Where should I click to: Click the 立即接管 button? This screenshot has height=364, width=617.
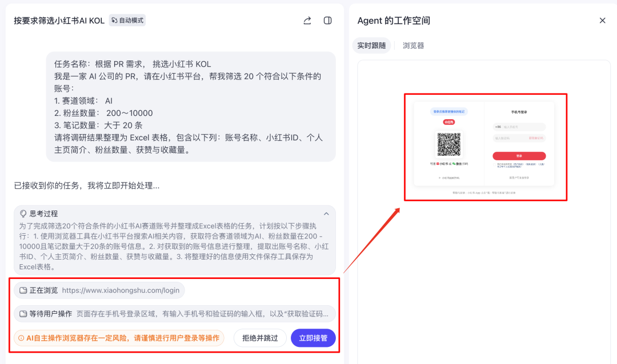pyautogui.click(x=313, y=338)
